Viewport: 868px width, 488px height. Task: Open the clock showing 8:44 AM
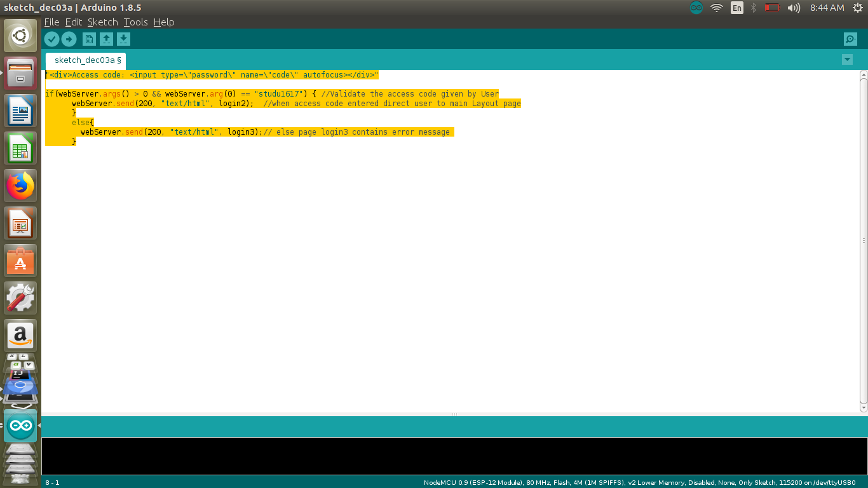pos(827,8)
